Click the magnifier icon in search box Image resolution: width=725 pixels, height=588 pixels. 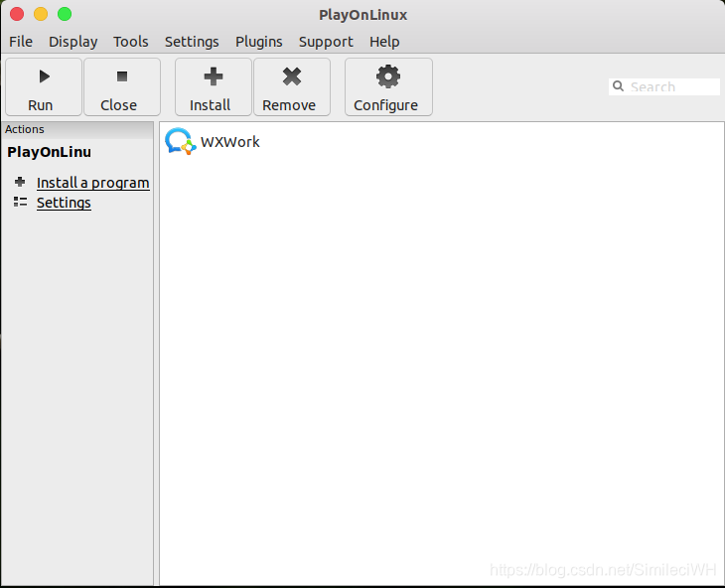[618, 86]
